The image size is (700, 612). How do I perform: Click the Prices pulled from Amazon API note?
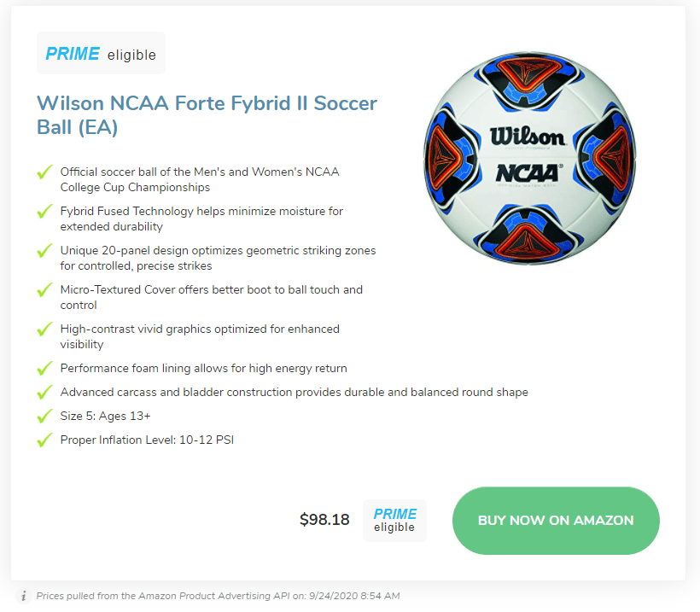tap(218, 596)
